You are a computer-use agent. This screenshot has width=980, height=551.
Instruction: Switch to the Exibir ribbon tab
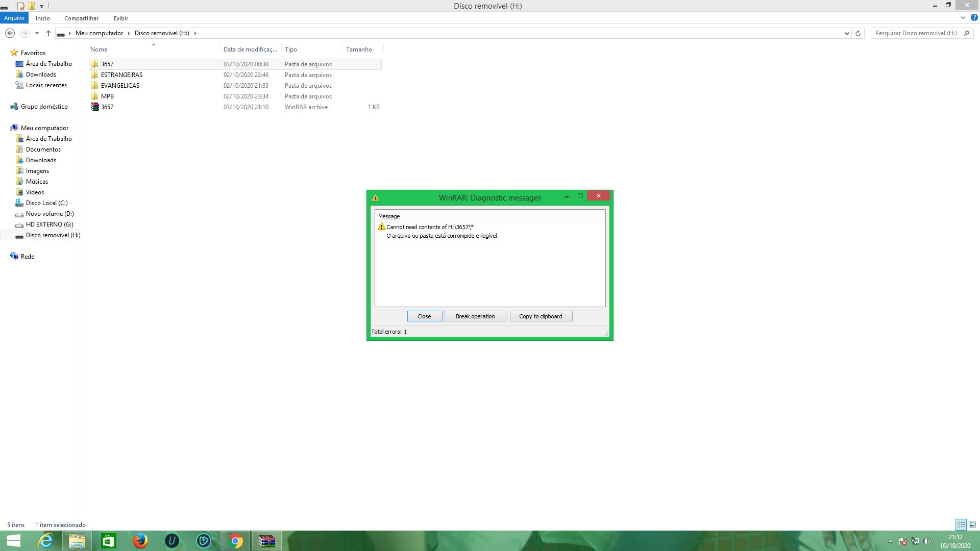121,18
